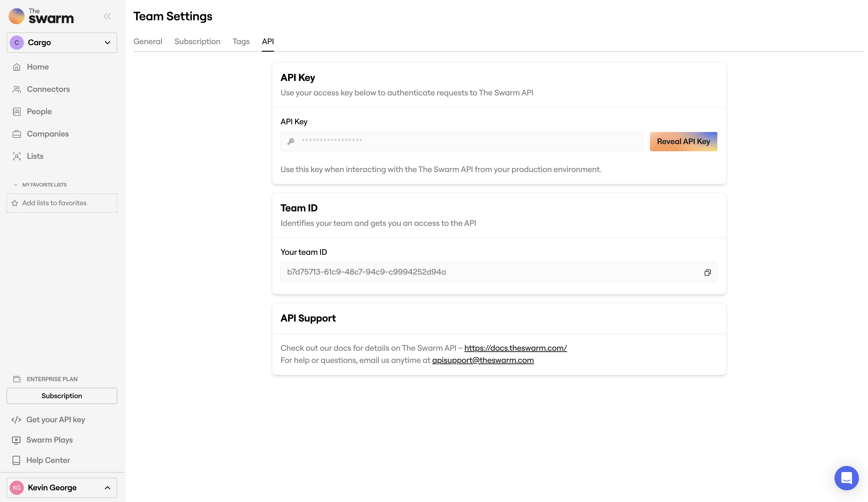The width and height of the screenshot is (868, 502).
Task: Click the Companies briefcase icon
Action: pyautogui.click(x=16, y=134)
